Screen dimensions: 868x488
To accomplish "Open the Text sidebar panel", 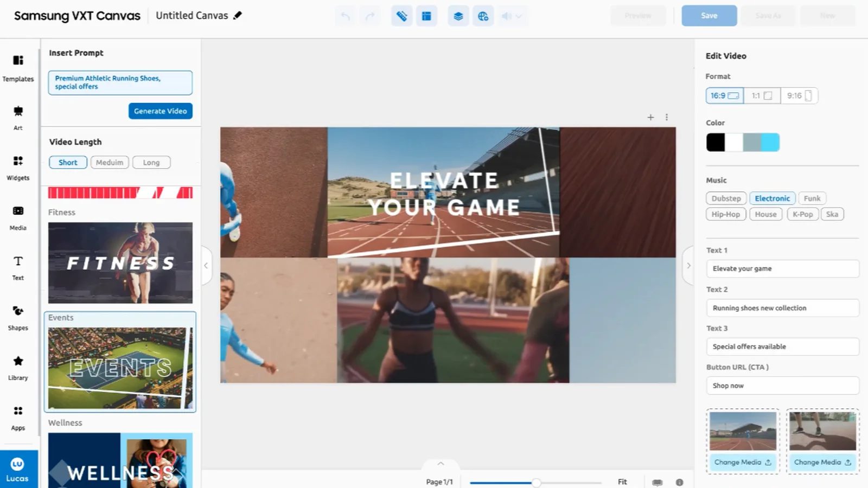I will coord(18,268).
